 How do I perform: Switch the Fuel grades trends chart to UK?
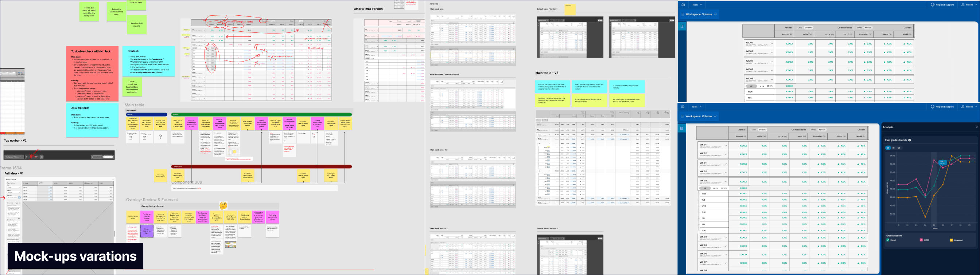pos(899,148)
